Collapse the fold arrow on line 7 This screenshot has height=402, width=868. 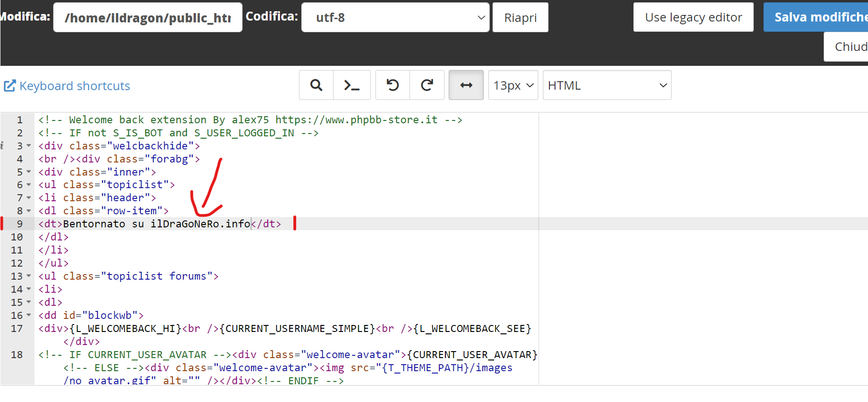click(x=29, y=198)
